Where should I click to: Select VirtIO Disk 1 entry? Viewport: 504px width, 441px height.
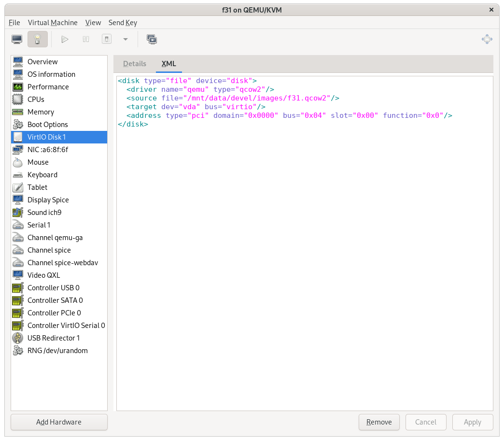pos(59,137)
